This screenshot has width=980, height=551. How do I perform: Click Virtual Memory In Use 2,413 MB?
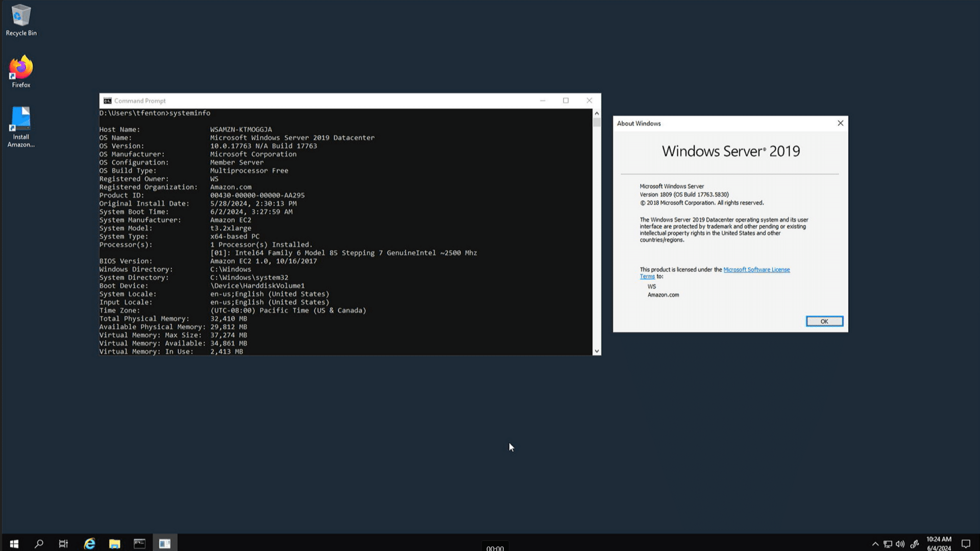(227, 352)
